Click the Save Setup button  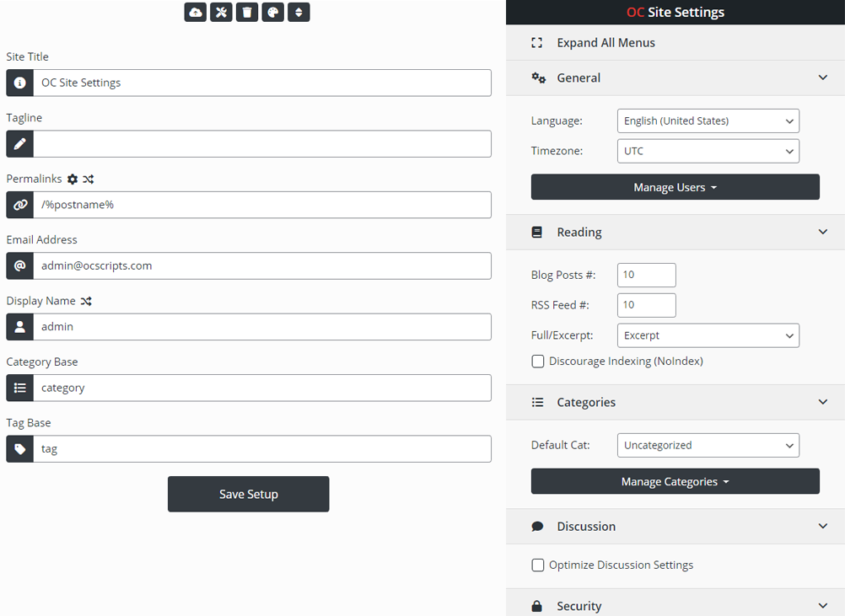[249, 494]
